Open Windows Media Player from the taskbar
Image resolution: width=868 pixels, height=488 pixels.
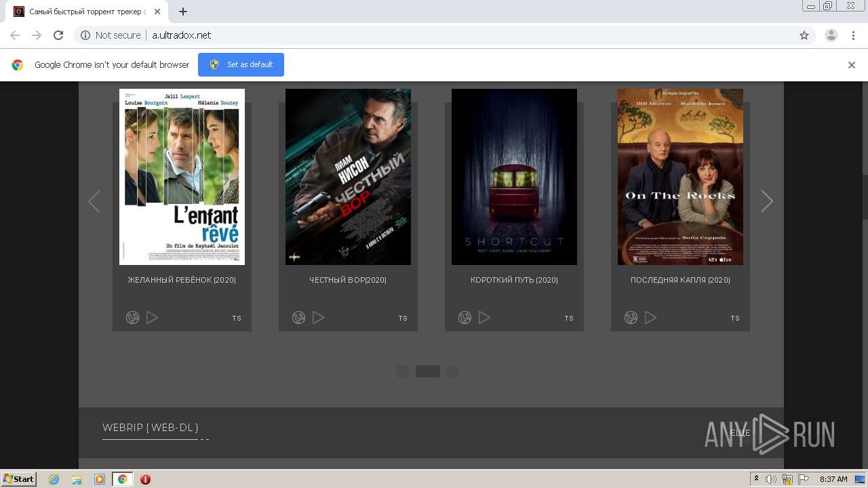pyautogui.click(x=100, y=479)
